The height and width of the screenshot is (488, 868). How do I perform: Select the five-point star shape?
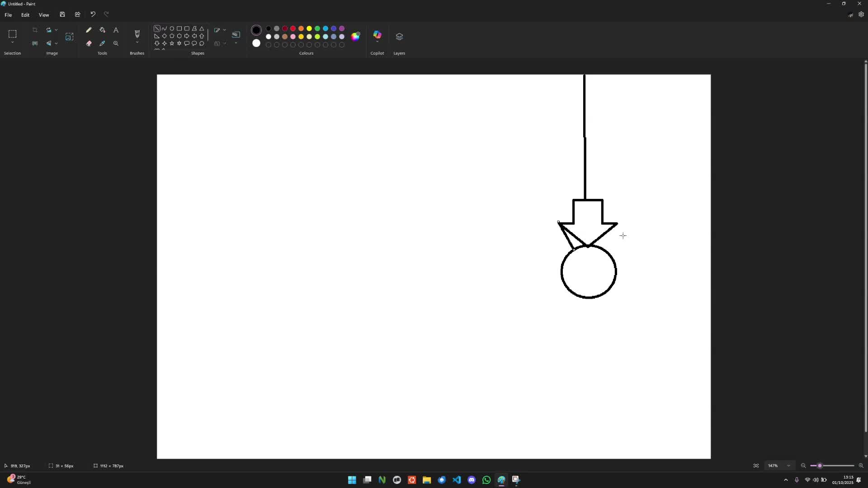tap(172, 43)
